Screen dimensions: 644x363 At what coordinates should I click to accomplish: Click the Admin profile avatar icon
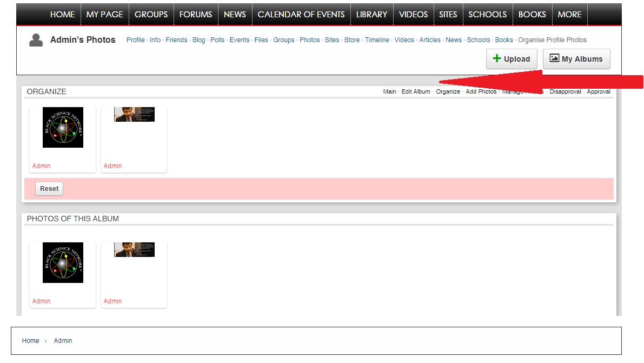pos(36,40)
